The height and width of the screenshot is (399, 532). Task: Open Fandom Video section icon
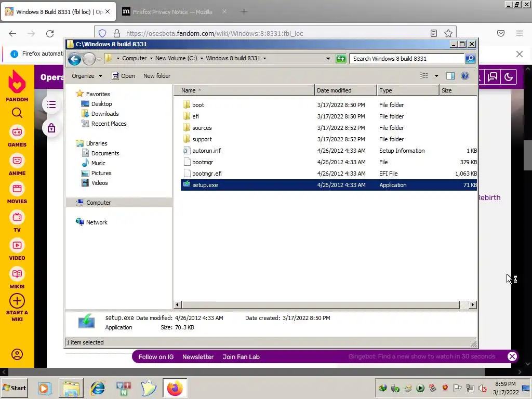tap(17, 245)
